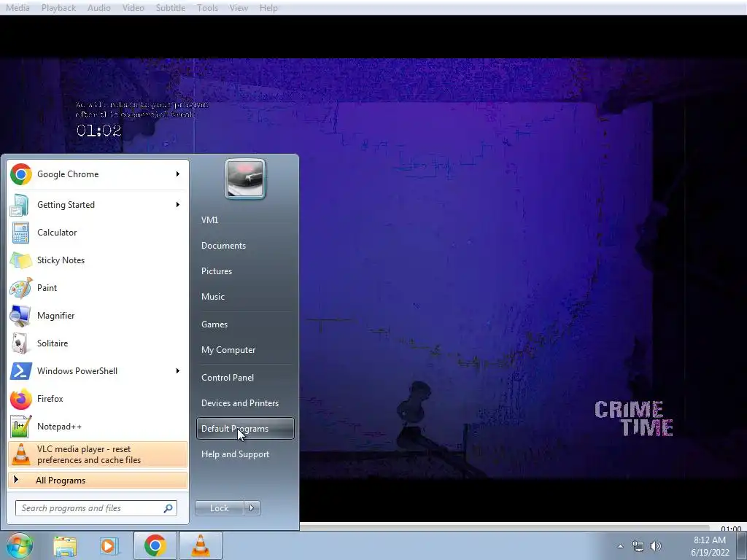This screenshot has width=747, height=560.
Task: Click Search programs and files field
Action: click(96, 508)
